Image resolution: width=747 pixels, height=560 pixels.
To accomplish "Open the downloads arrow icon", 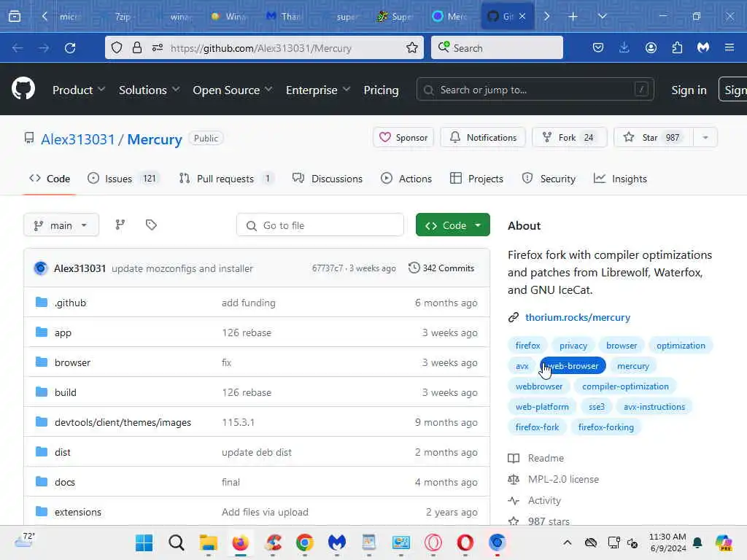I will pos(624,47).
